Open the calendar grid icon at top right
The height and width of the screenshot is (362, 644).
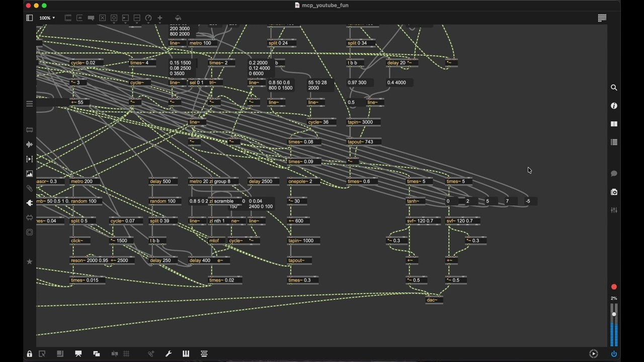point(602,18)
